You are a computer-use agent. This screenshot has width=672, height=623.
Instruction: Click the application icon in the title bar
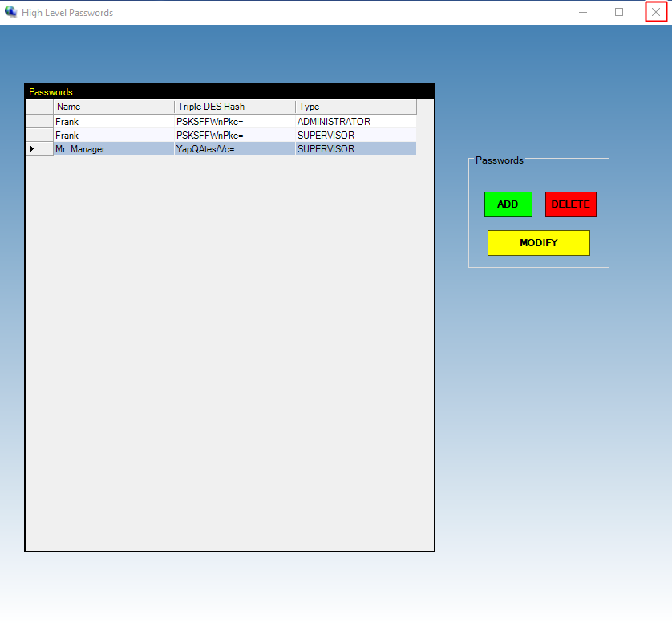tap(11, 12)
